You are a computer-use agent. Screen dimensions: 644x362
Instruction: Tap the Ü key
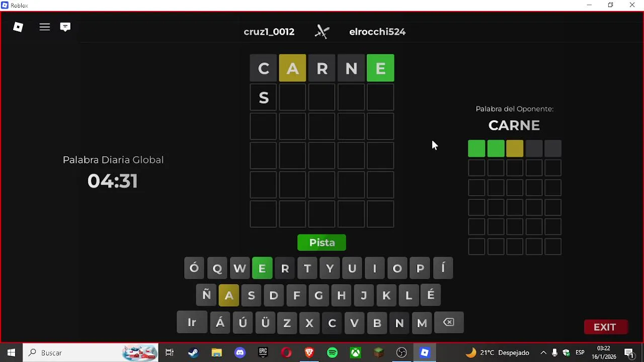(265, 323)
